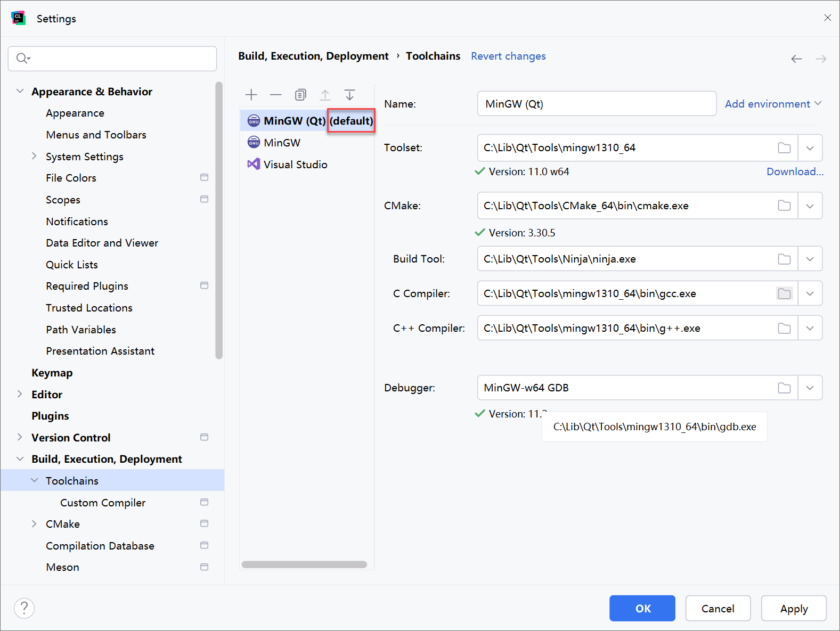
Task: Browse for the CMake executable
Action: coord(784,206)
